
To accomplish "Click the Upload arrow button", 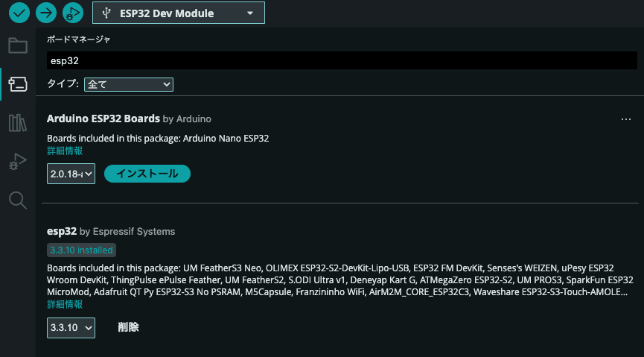I will tap(46, 13).
